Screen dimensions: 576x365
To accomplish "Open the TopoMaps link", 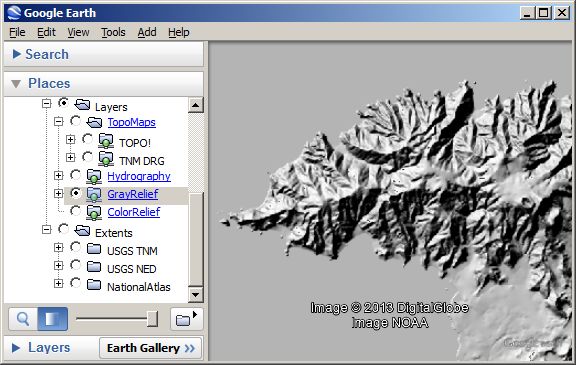I will tap(132, 122).
